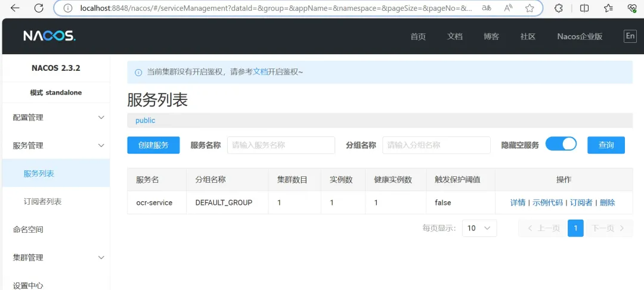Open Nacos企业版 in the top navigation
644x290 pixels.
coord(580,36)
